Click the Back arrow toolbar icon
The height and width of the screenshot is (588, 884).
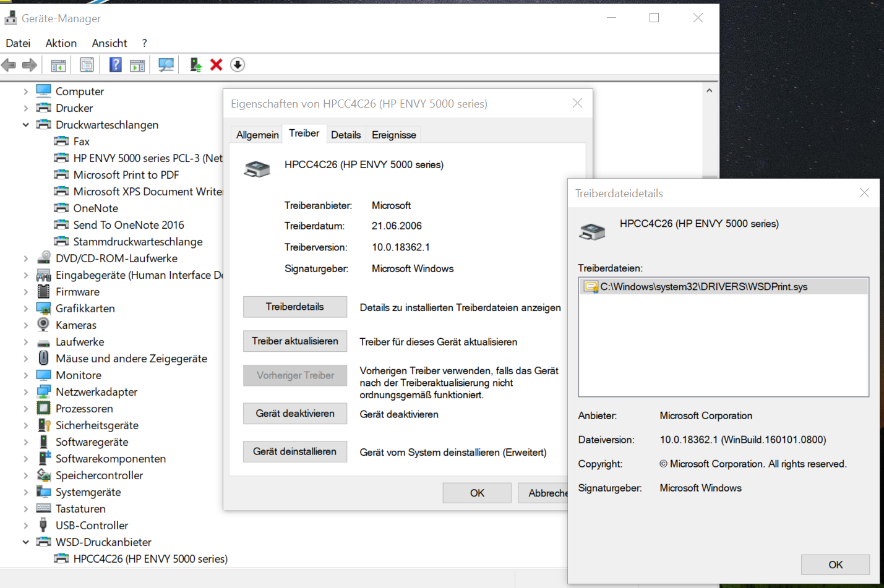(x=9, y=65)
